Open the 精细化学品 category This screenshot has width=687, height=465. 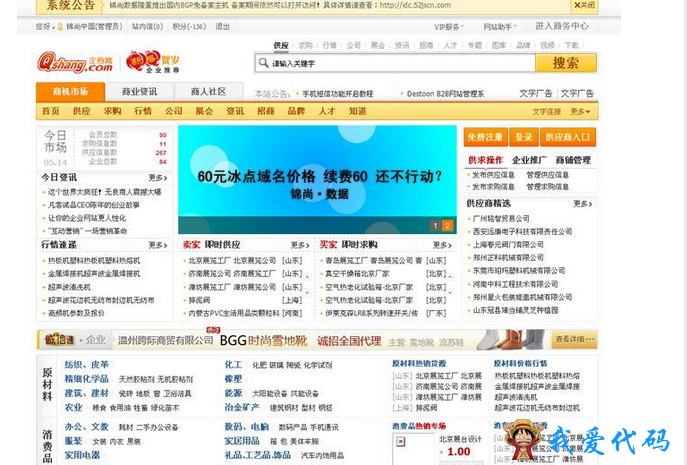point(87,379)
